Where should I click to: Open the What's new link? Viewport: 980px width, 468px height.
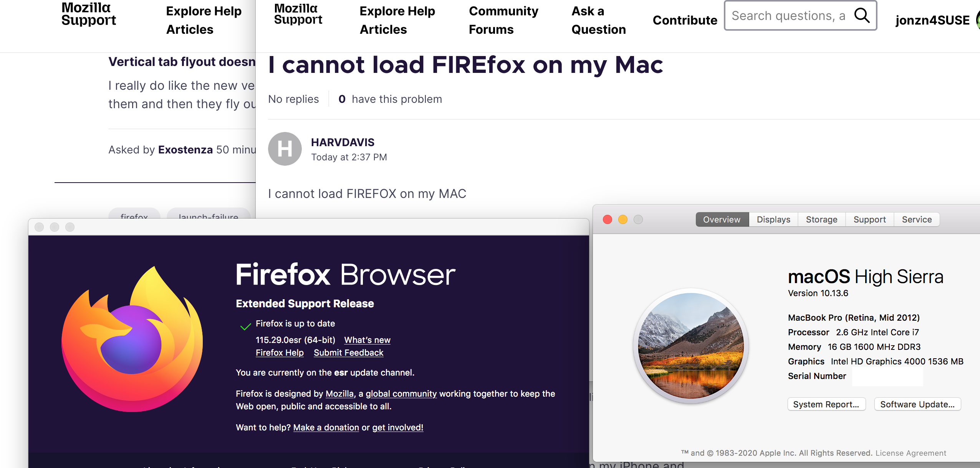tap(367, 340)
